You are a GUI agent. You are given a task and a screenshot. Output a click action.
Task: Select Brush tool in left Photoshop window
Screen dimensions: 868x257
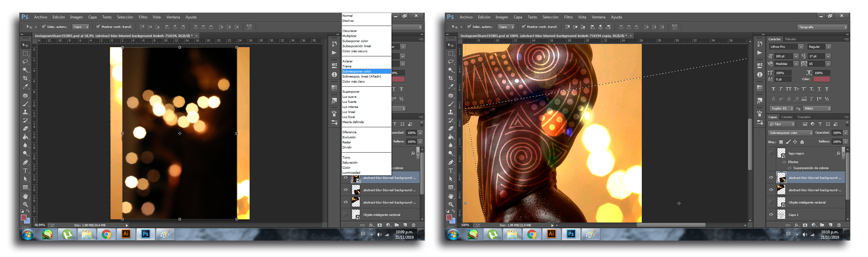[25, 104]
